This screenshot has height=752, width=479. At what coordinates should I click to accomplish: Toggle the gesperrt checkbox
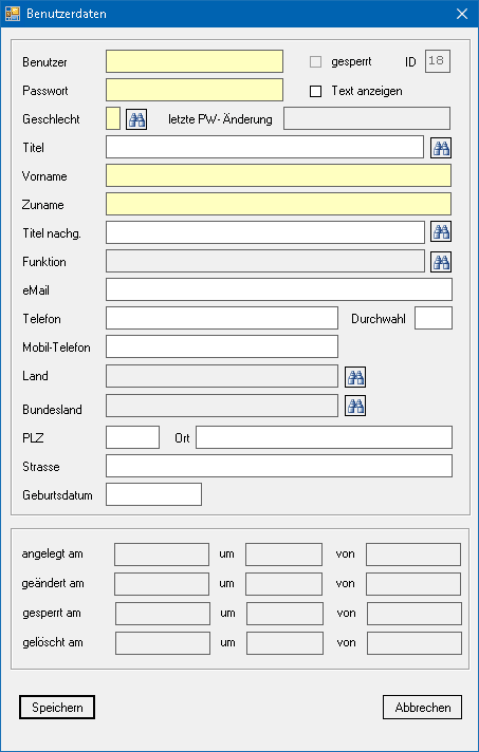(x=315, y=62)
